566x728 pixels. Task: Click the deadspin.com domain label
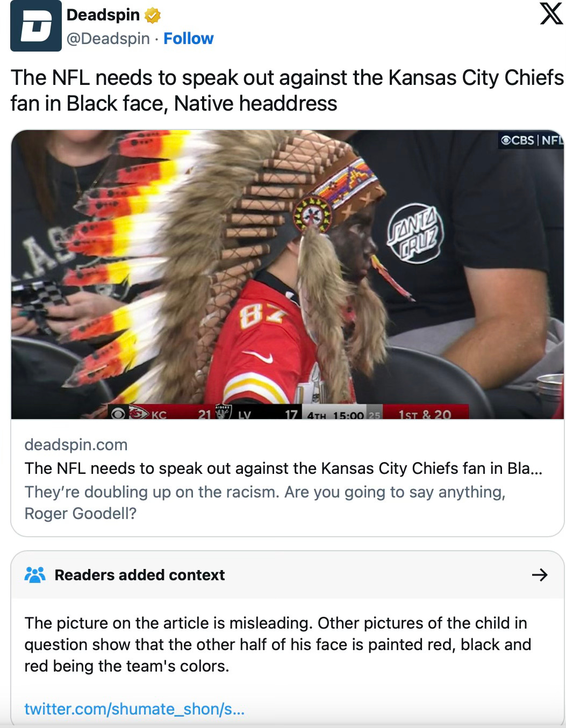pos(76,445)
